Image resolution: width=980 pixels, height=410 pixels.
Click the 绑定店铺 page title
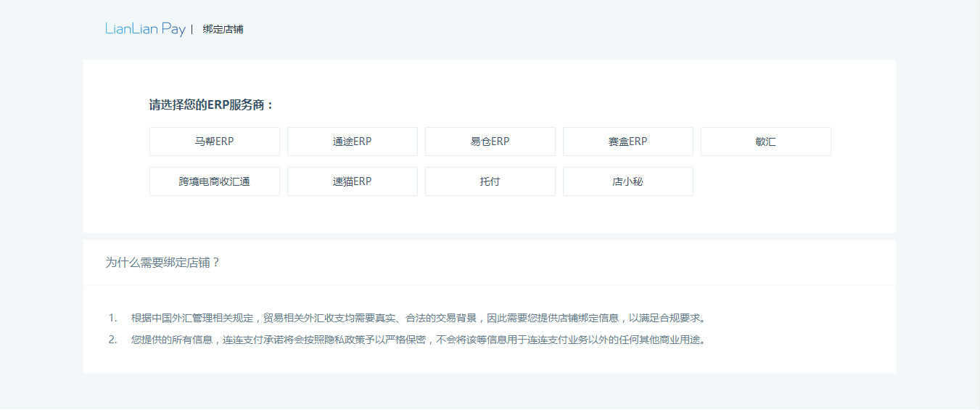[223, 30]
